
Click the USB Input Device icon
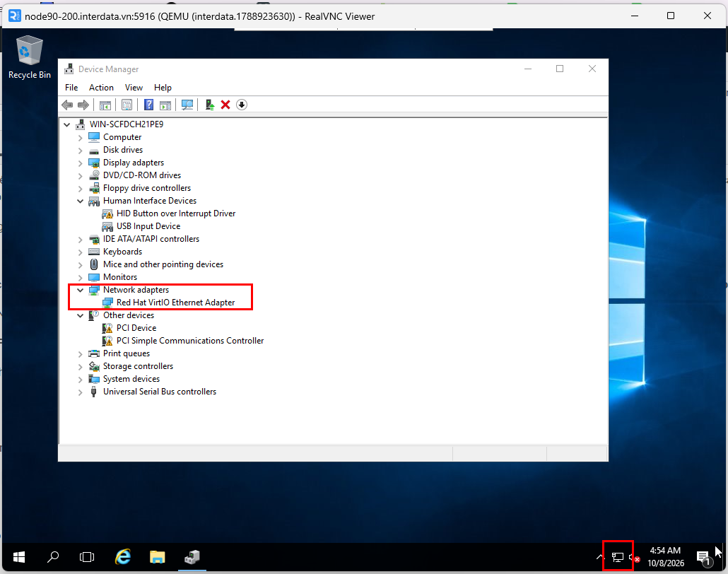point(107,227)
